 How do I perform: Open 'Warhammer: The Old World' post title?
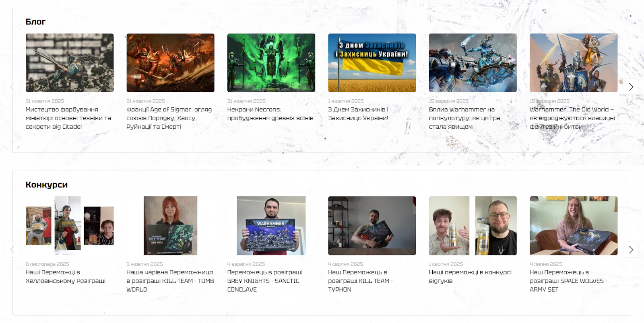pos(572,118)
